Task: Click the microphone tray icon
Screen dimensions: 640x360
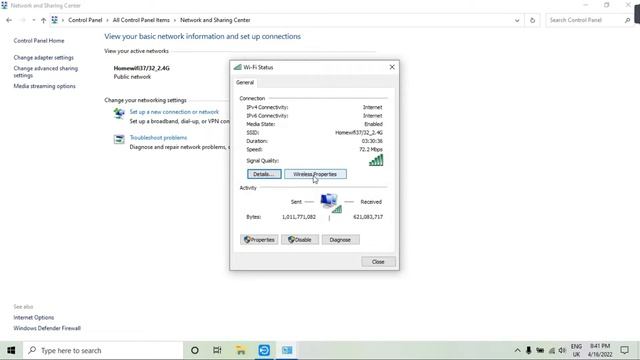Action: pos(529,350)
